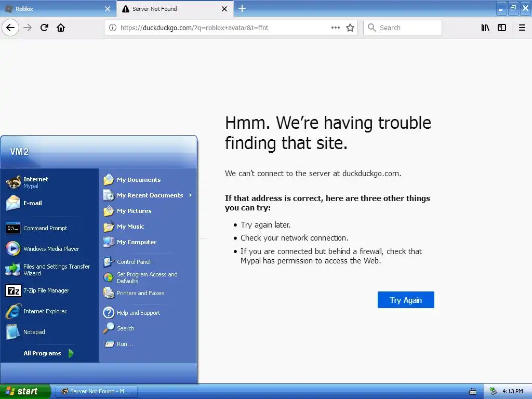Open a new tab with plus button
Screen dimensions: 532x399
click(x=242, y=8)
